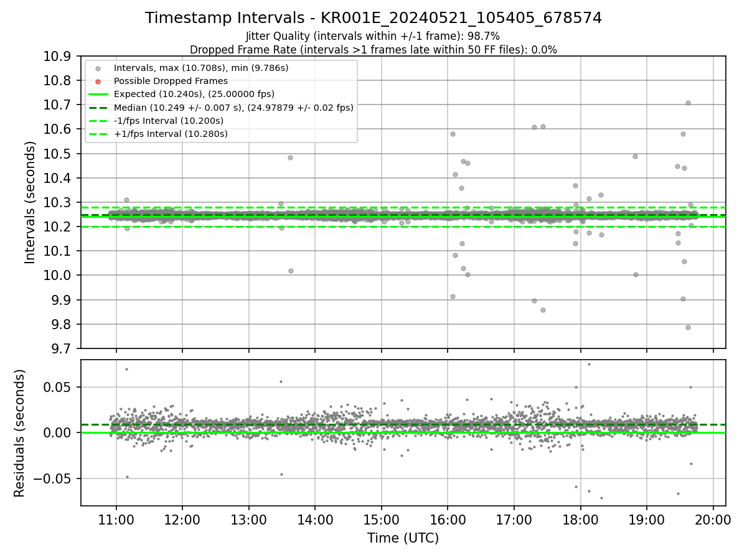Click legend entry 'Expected (10.240s), (25.00000 fps)'

[194, 94]
